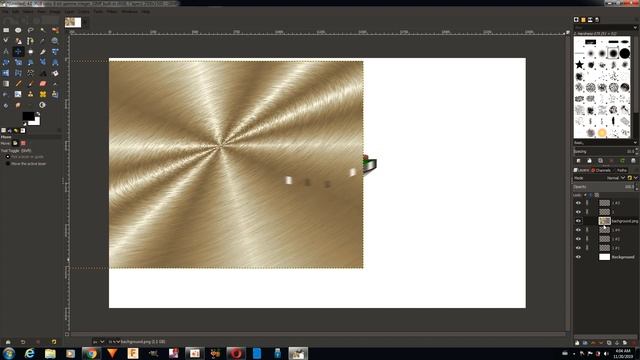640x360 pixels.
Task: Click the image tab thumbnail above the canvas
Action: coord(73,22)
